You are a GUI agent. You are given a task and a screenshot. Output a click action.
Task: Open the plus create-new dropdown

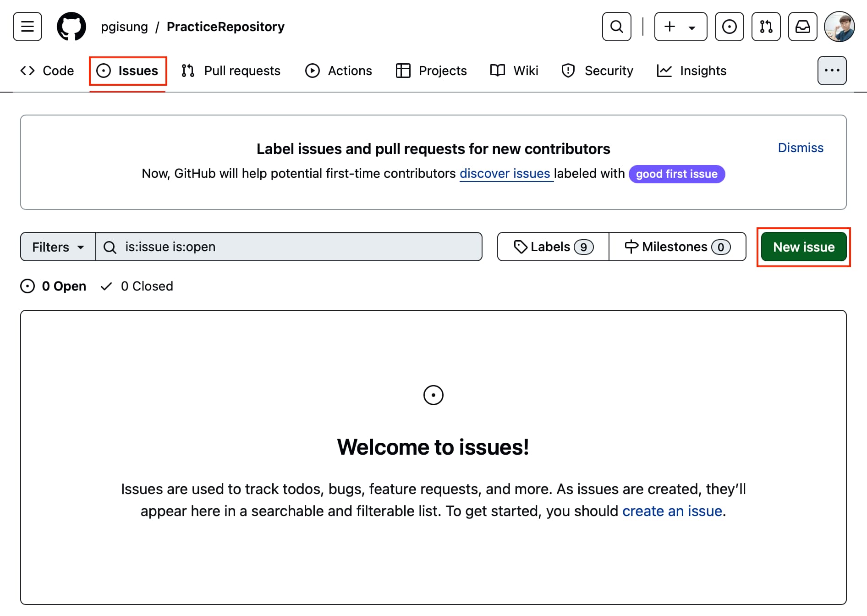click(x=680, y=27)
